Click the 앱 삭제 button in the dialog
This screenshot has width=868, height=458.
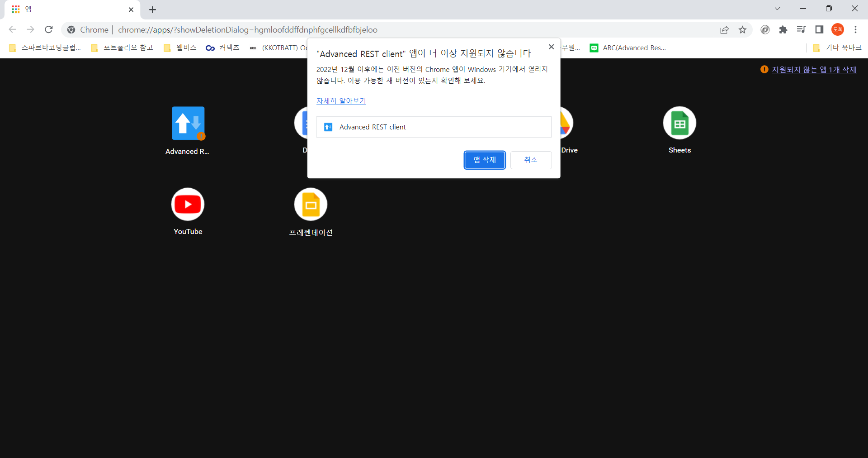coord(485,160)
